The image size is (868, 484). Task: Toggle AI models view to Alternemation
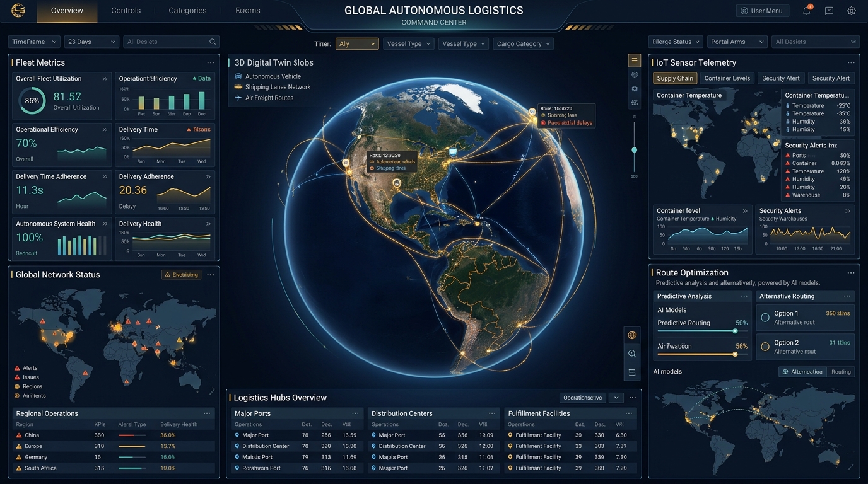(x=802, y=372)
